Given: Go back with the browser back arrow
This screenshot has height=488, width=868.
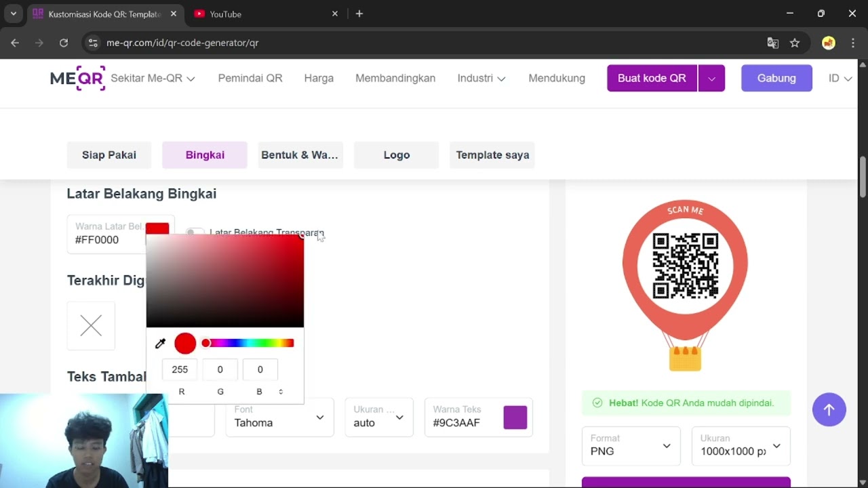Looking at the screenshot, I should point(15,43).
